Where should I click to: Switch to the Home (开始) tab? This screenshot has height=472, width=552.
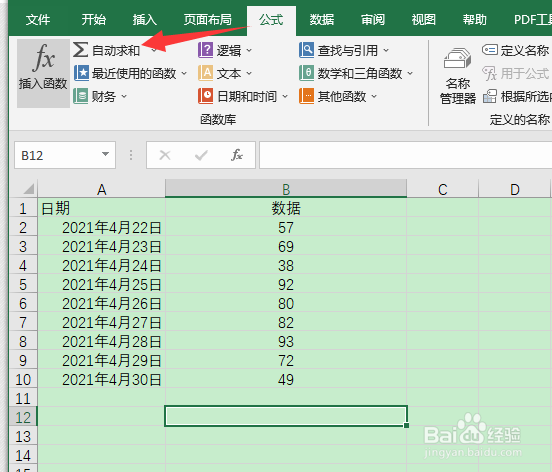[94, 20]
